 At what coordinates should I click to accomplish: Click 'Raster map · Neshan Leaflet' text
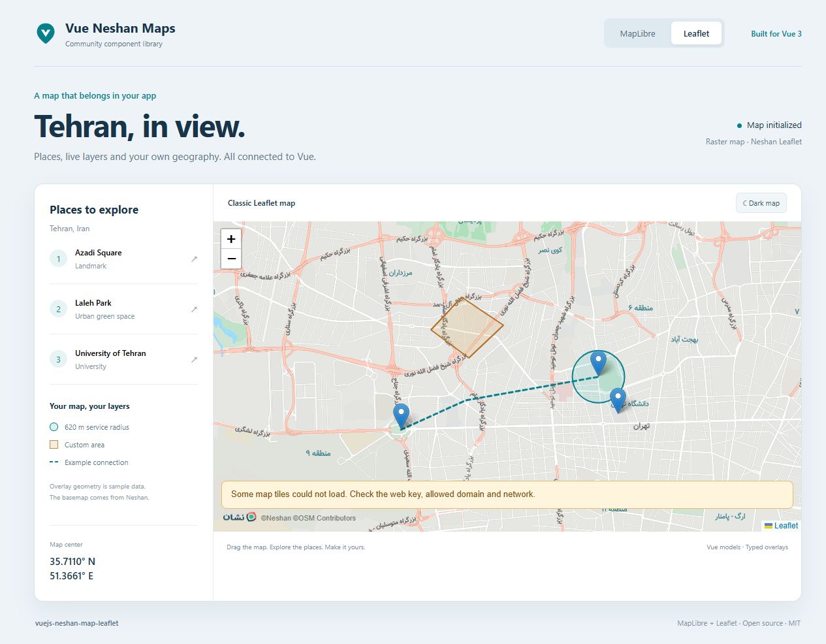(754, 142)
